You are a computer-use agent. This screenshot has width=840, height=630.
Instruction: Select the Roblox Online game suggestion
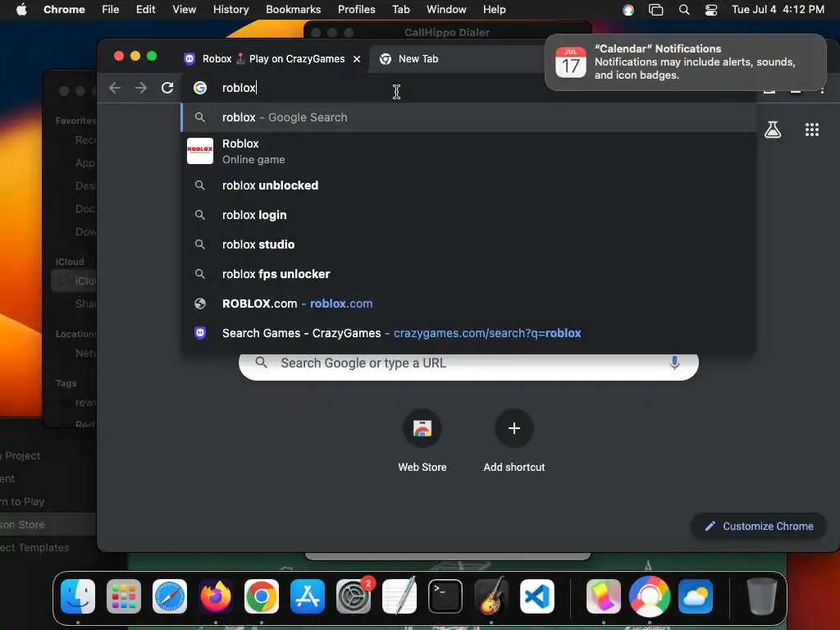(x=468, y=151)
